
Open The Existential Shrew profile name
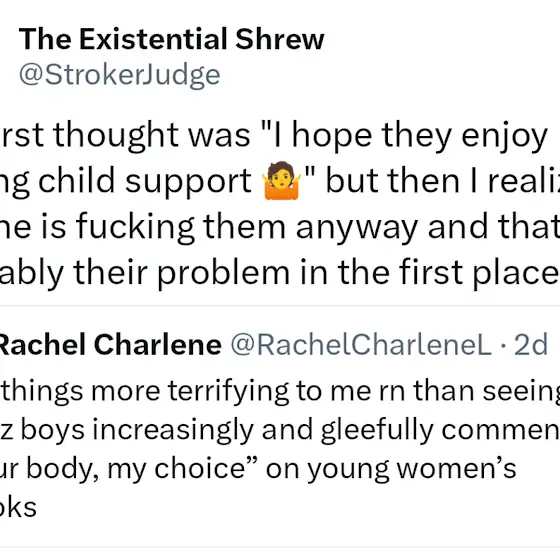coord(171,39)
